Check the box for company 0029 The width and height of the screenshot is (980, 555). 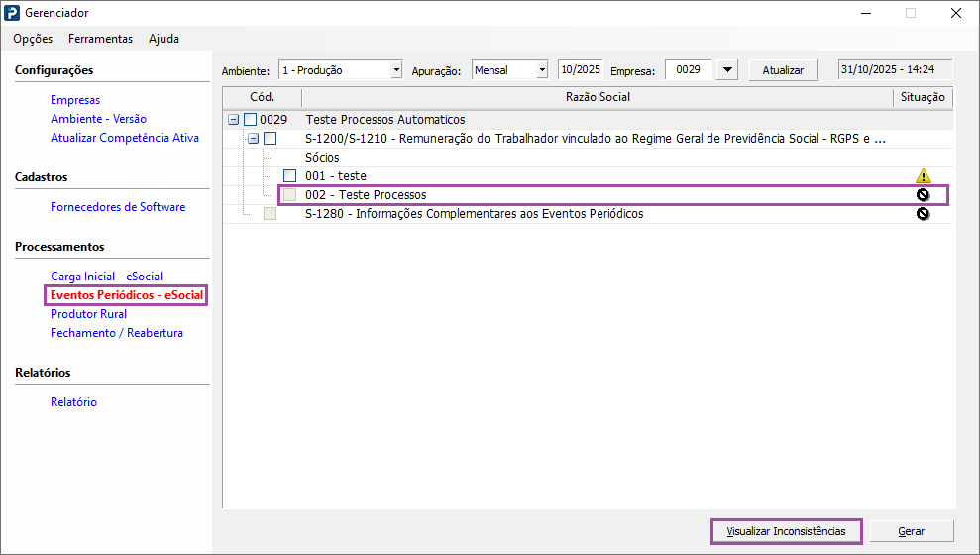[x=250, y=120]
